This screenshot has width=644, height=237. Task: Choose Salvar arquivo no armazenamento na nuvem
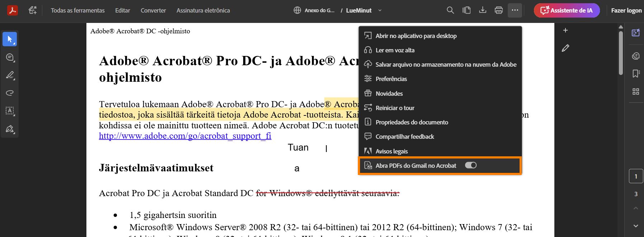coord(440,65)
